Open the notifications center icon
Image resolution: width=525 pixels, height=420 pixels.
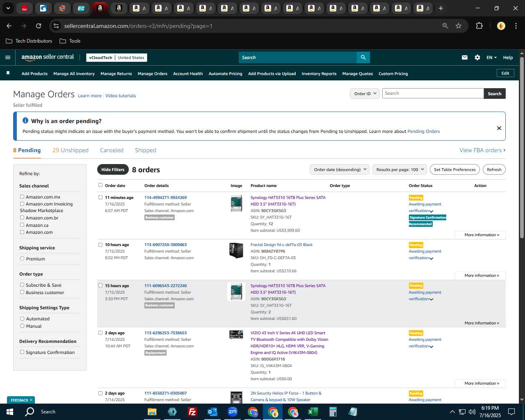[x=511, y=412]
